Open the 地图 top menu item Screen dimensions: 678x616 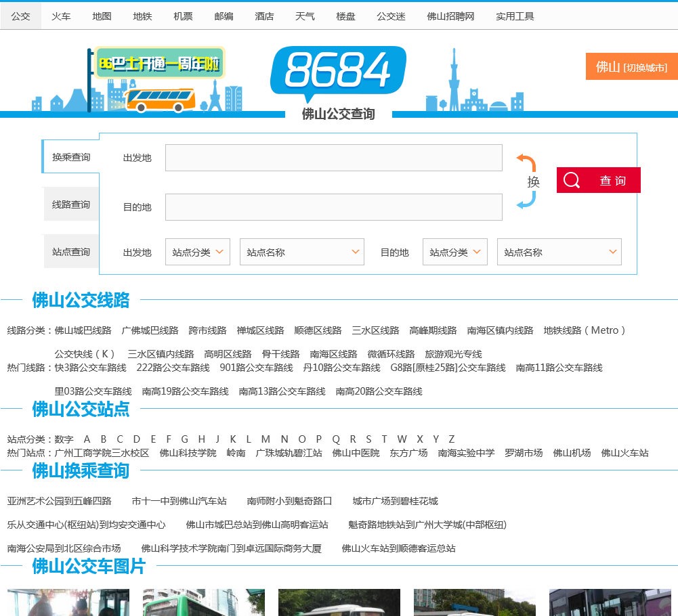pos(102,16)
